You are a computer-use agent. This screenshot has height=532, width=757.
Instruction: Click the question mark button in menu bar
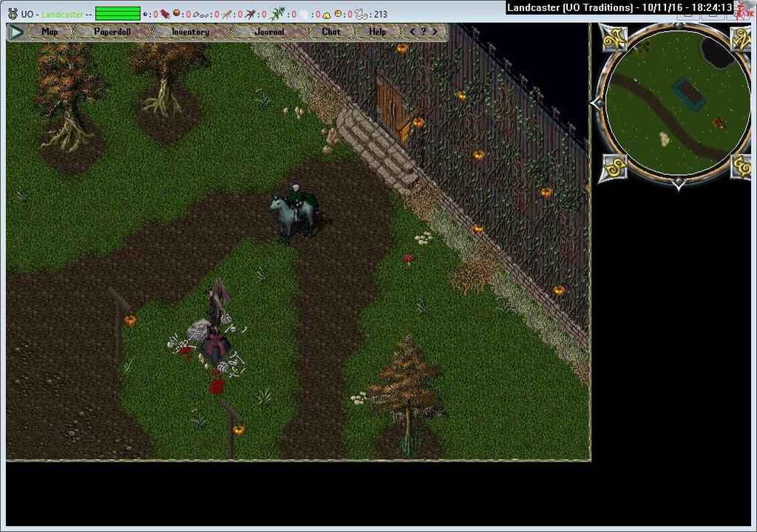pyautogui.click(x=424, y=31)
